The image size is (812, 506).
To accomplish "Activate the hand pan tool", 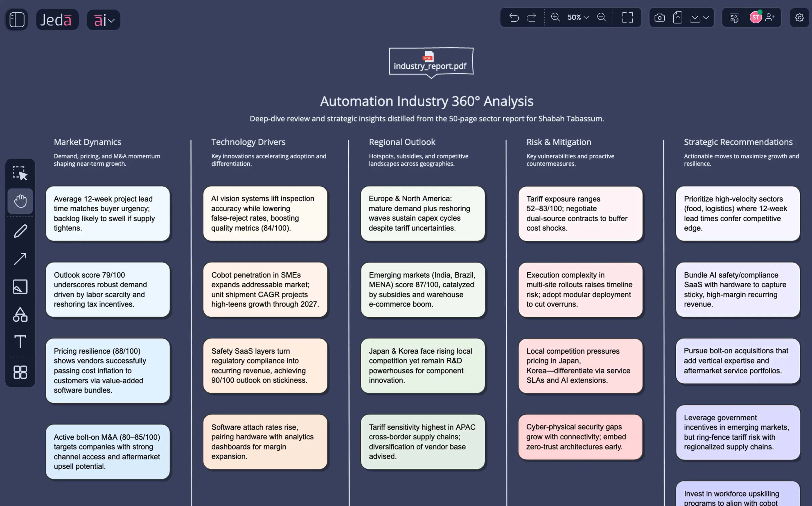I will tap(20, 201).
